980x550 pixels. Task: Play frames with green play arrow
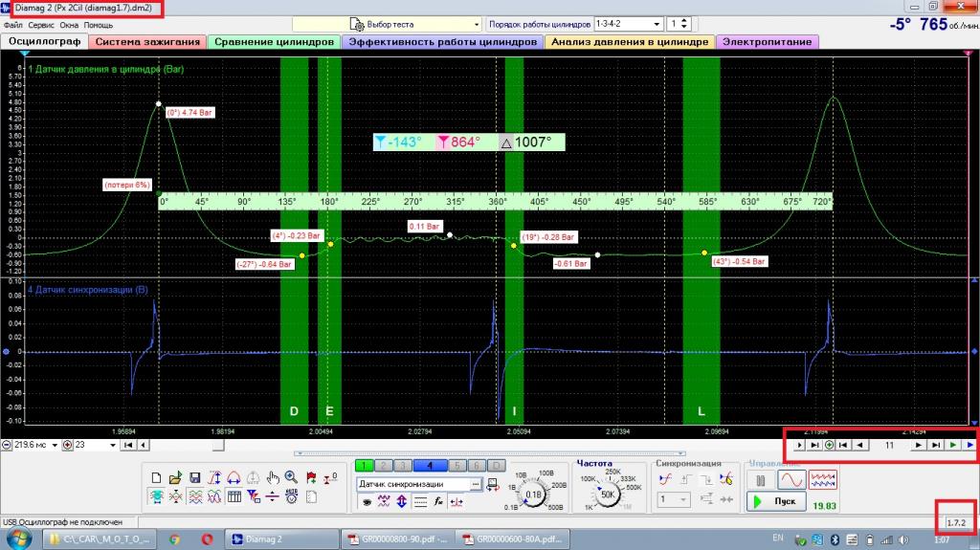click(x=952, y=445)
